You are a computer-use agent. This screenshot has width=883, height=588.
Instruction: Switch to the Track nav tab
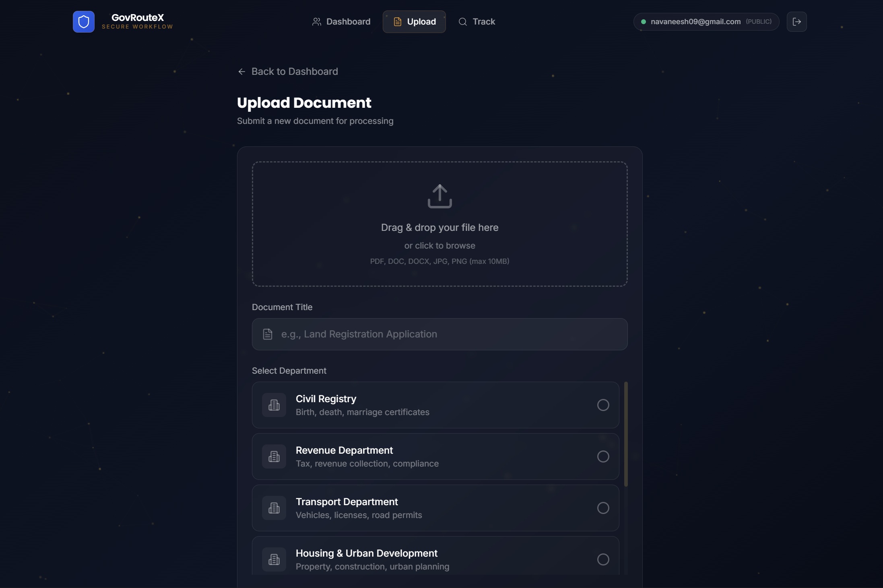477,22
